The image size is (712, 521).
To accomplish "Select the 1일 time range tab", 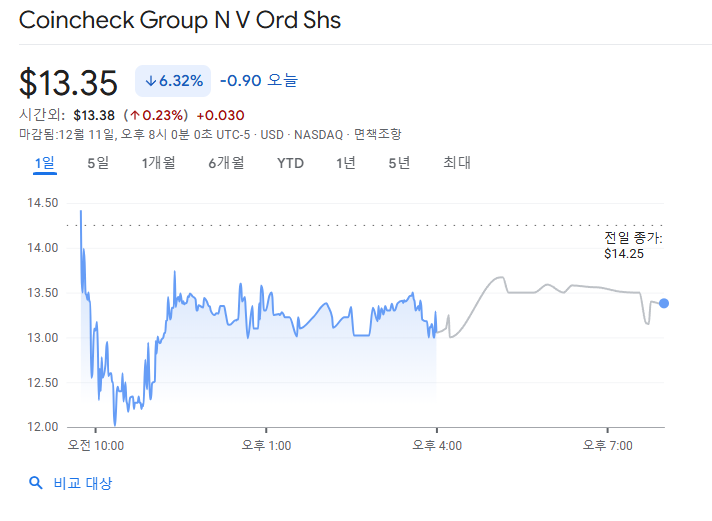I will [x=44, y=163].
